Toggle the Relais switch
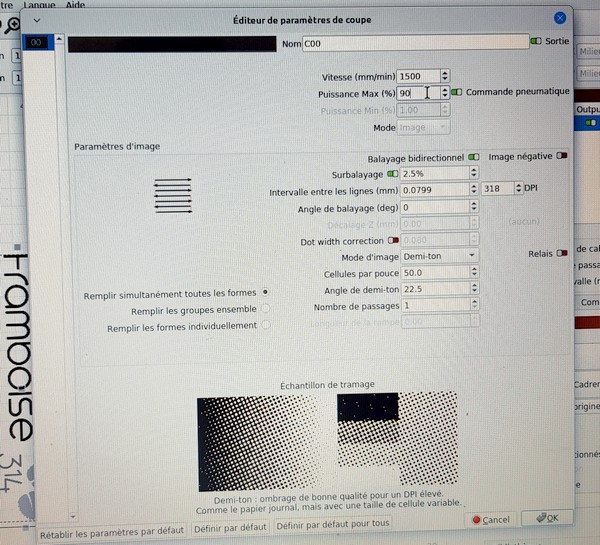Image resolution: width=600 pixels, height=545 pixels. pyautogui.click(x=562, y=253)
